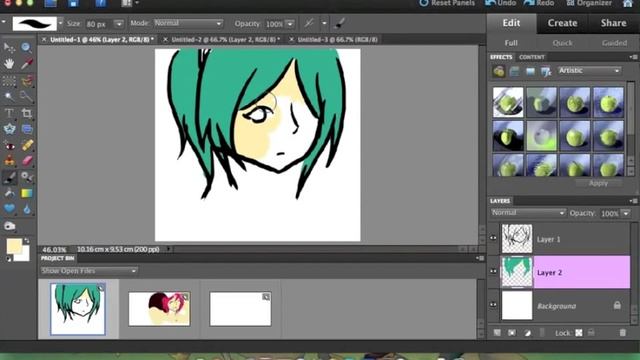Select the Quick Selection brush tool
This screenshot has width=640, height=360.
(x=26, y=97)
